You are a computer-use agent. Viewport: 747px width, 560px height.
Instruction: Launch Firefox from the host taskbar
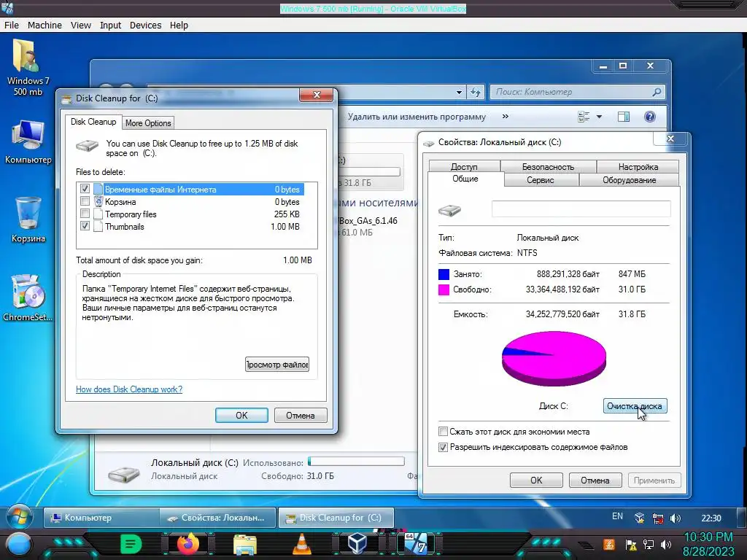click(x=187, y=544)
